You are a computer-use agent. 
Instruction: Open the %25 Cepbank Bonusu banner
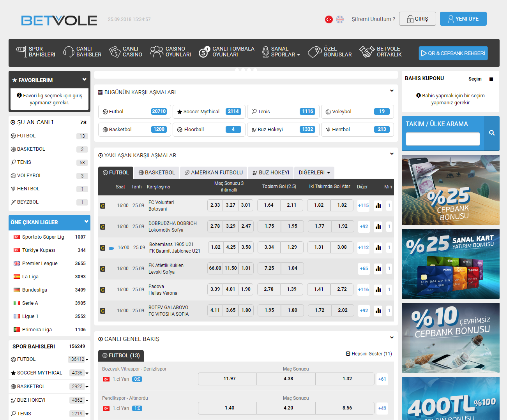point(450,190)
